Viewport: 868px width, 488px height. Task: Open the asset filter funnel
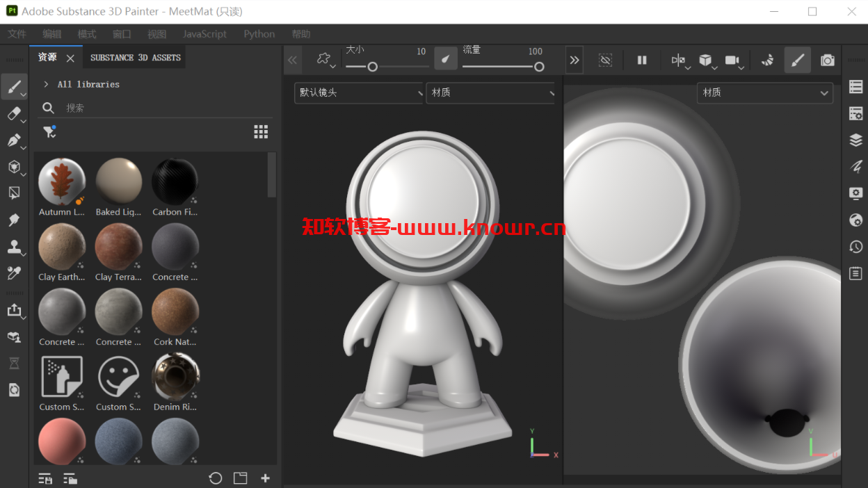tap(49, 131)
